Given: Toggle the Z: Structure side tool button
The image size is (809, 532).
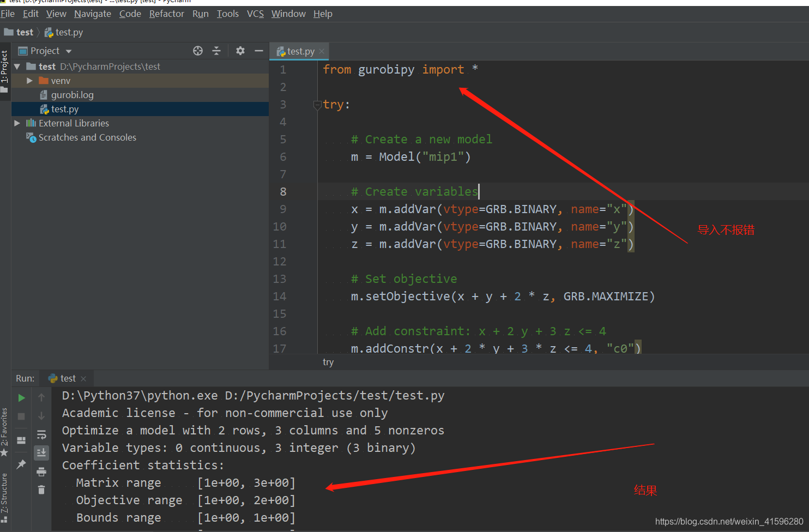Looking at the screenshot, I should coord(5,497).
